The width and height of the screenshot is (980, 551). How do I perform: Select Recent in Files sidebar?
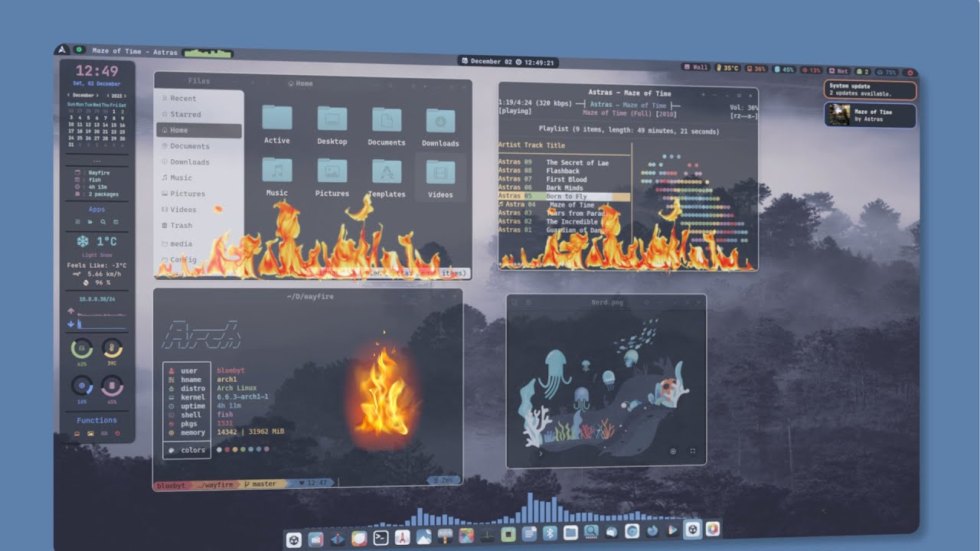pyautogui.click(x=199, y=98)
